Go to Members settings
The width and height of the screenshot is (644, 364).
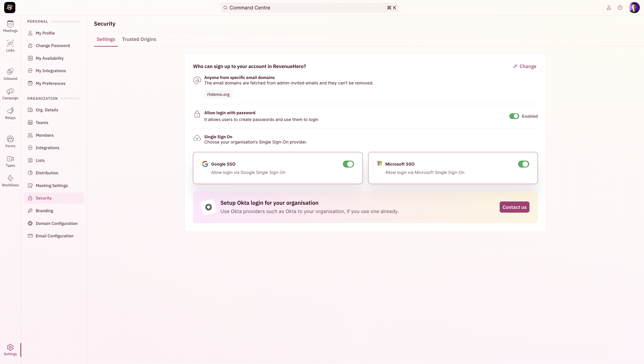coord(54,135)
